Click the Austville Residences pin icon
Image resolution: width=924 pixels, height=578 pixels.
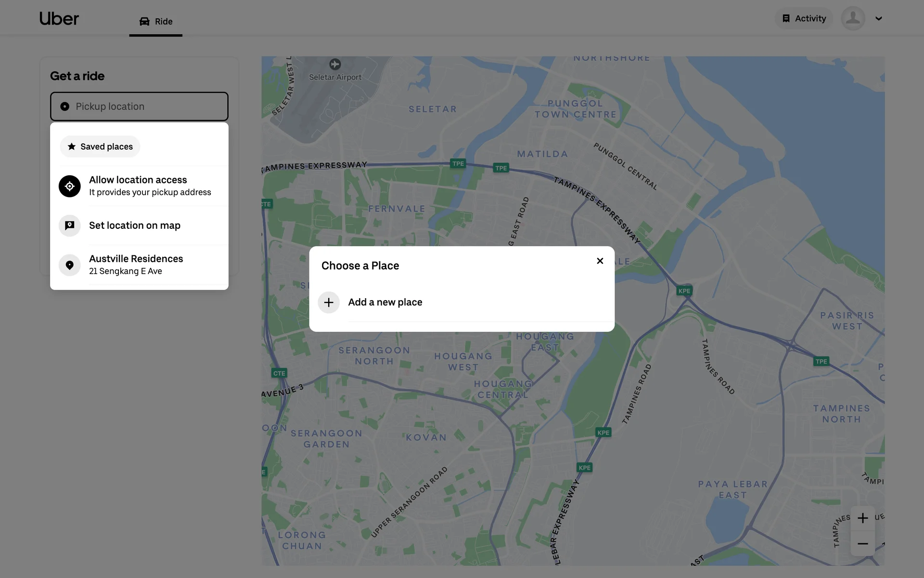point(70,265)
